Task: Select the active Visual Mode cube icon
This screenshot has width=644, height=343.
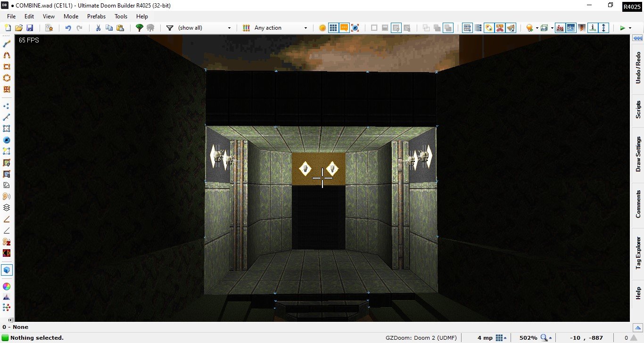Action: pyautogui.click(x=7, y=270)
